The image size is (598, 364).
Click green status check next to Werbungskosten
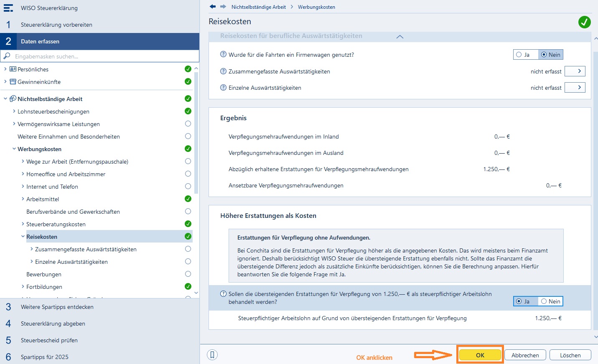click(188, 149)
